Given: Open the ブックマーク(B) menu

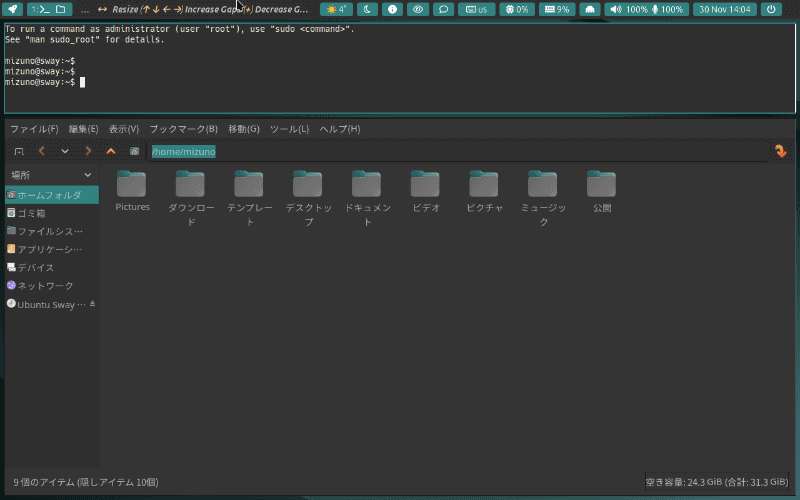Looking at the screenshot, I should (x=184, y=129).
